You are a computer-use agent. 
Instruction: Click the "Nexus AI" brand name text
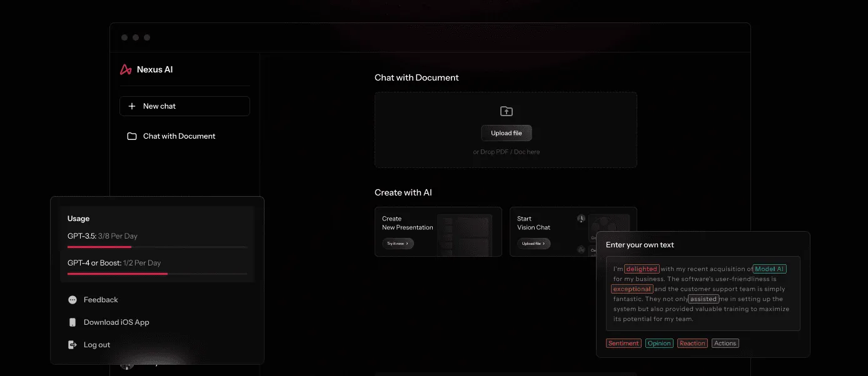155,70
